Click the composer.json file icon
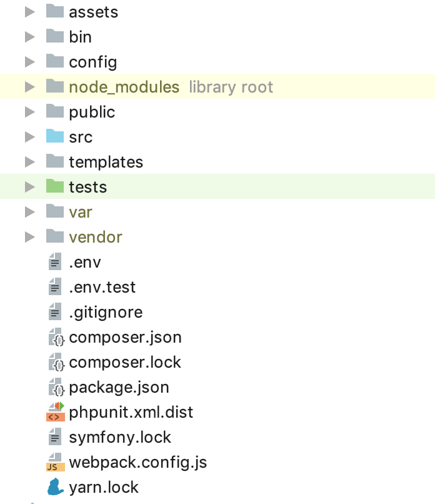 click(56, 337)
